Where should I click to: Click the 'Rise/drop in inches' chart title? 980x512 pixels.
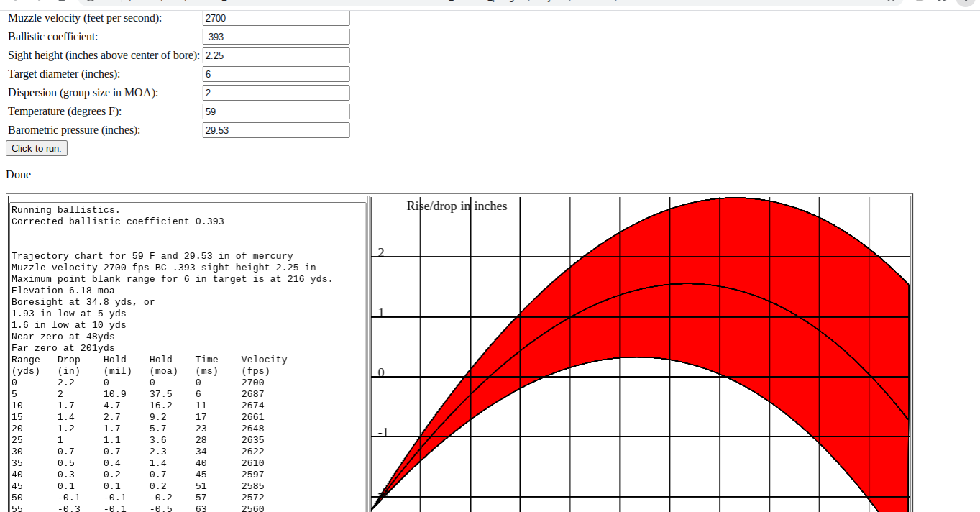tap(457, 206)
